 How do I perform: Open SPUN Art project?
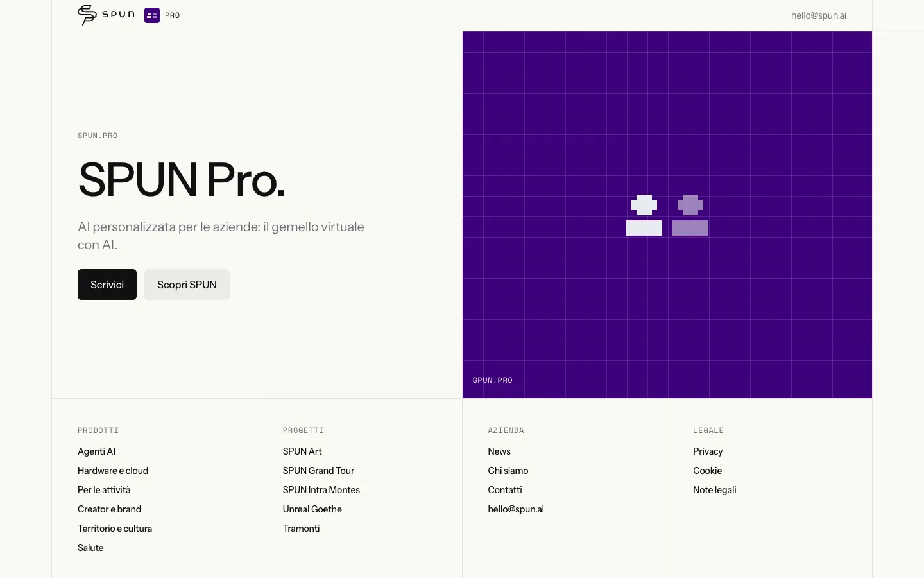pyautogui.click(x=302, y=451)
